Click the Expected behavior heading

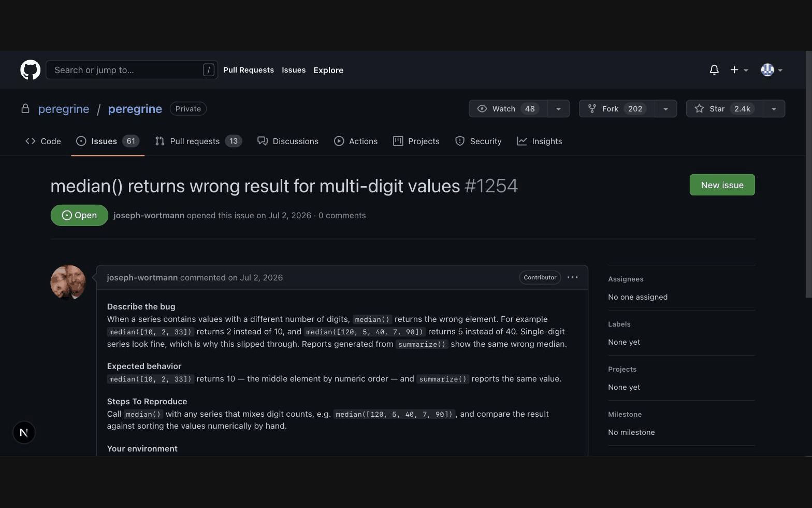point(144,366)
